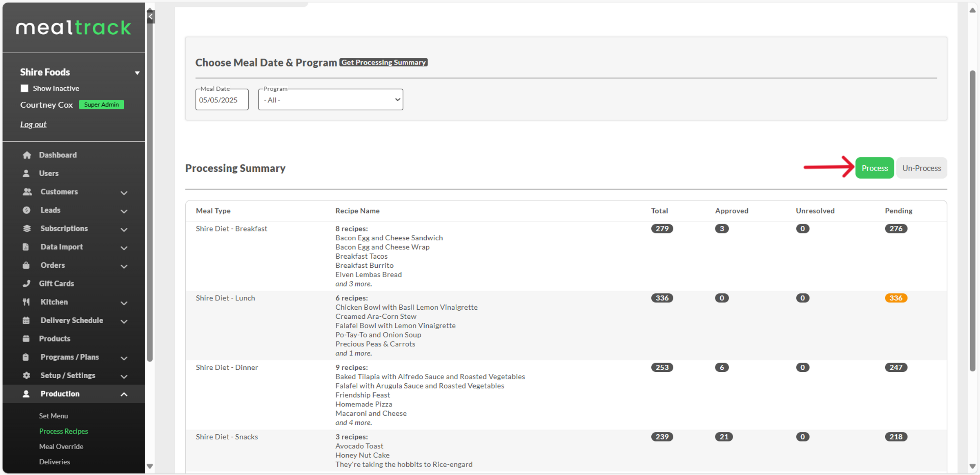The height and width of the screenshot is (475, 980).
Task: Click the Users person icon
Action: tap(26, 173)
